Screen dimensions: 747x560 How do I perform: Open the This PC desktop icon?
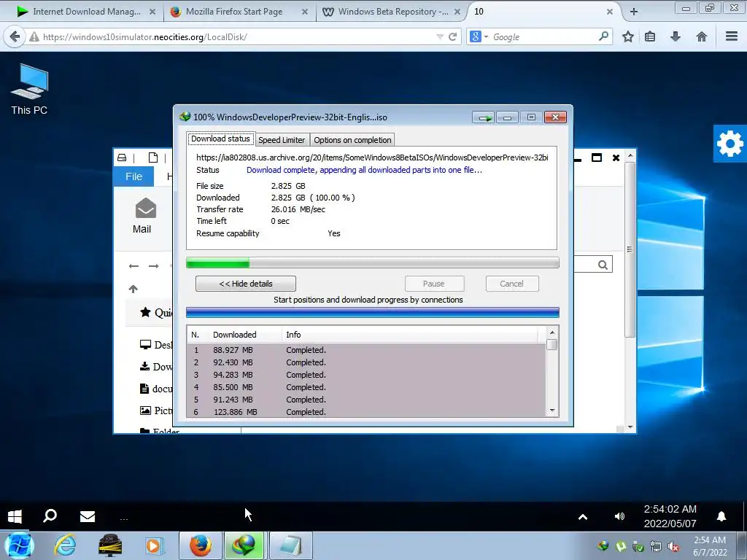pos(29,90)
